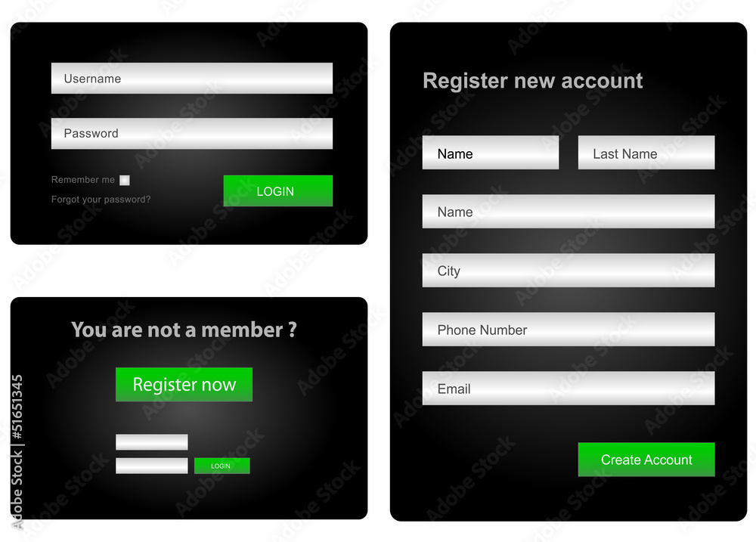Select the Email input field
Screen dimensions: 756x542
tap(569, 389)
